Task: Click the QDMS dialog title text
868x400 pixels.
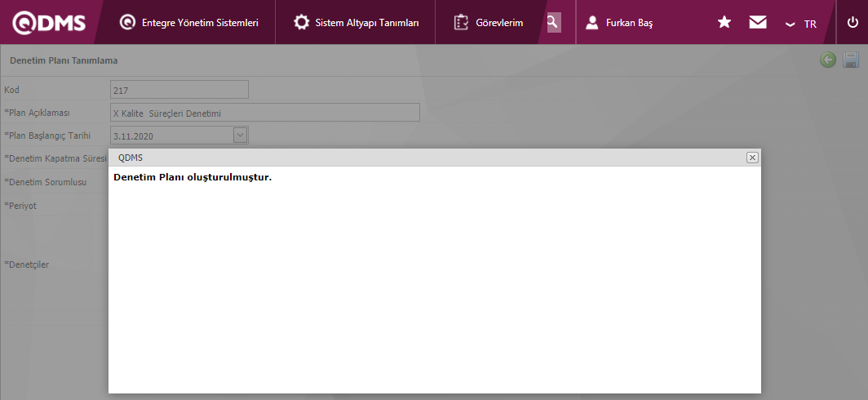Action: pyautogui.click(x=131, y=158)
